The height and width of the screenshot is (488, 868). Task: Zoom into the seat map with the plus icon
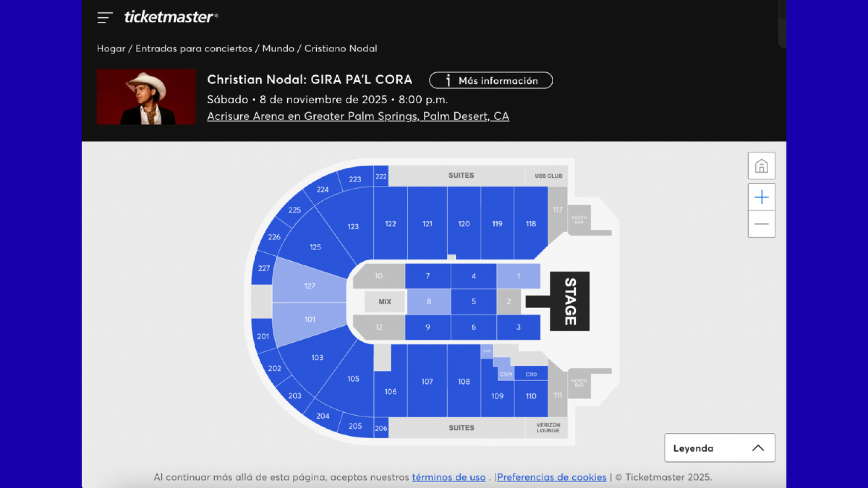click(x=762, y=197)
